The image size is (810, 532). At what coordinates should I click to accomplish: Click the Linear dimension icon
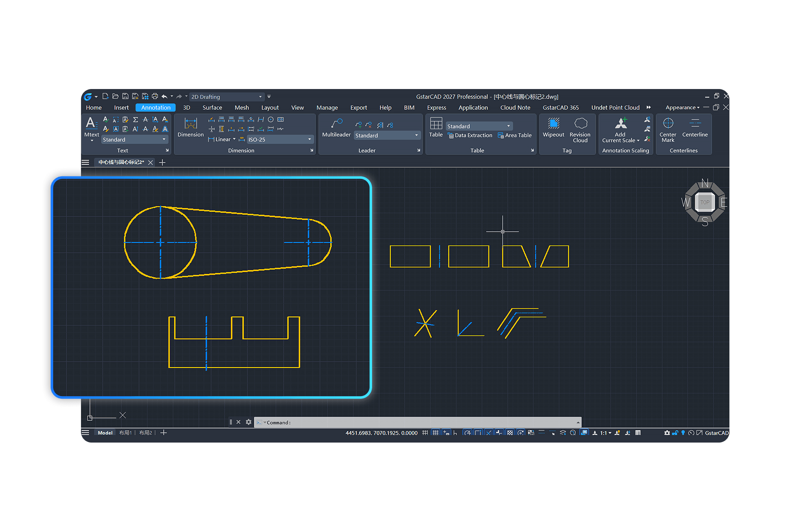[211, 139]
